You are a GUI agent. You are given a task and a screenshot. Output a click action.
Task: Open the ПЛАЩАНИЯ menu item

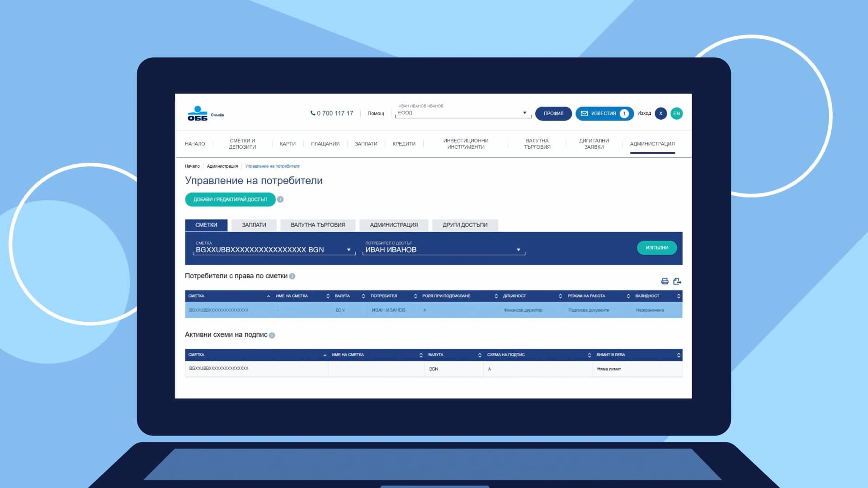[325, 144]
